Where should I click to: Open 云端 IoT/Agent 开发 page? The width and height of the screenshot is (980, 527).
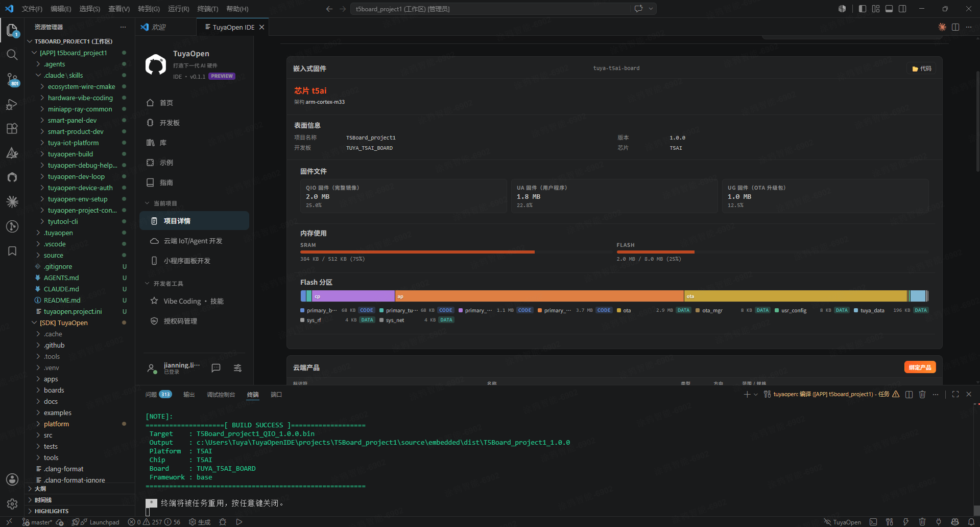(194, 241)
